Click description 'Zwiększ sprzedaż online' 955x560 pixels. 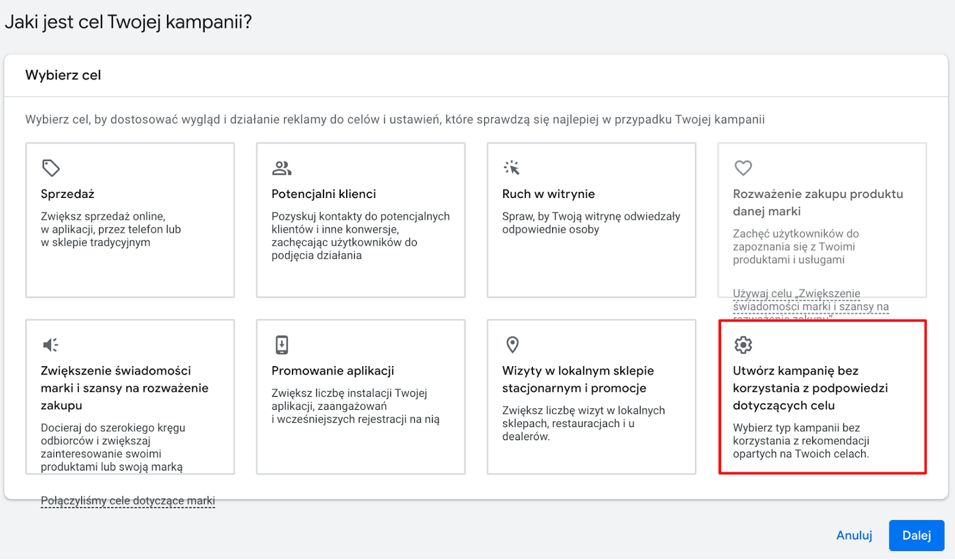click(110, 229)
